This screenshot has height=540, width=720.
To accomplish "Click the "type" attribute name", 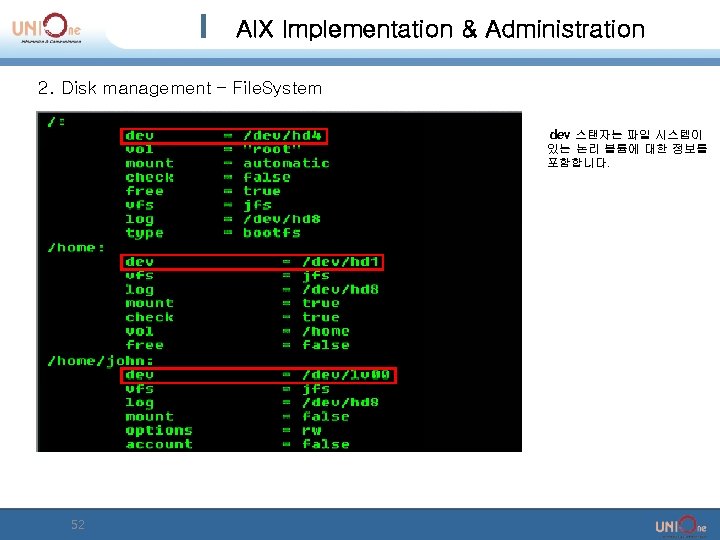I will coord(144,233).
